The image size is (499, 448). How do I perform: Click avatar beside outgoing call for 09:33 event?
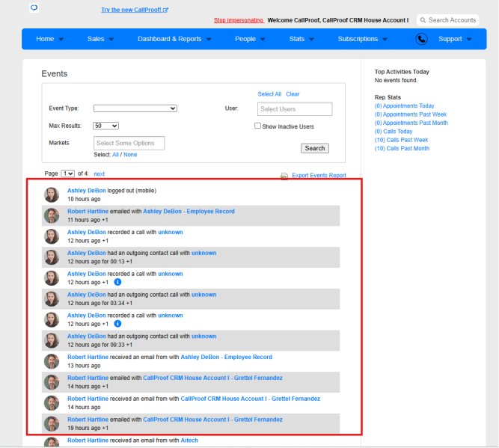tap(52, 341)
